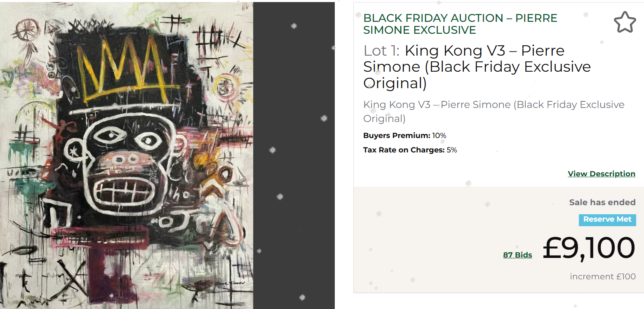Click the "increment £100" text
The height and width of the screenshot is (309, 644).
coord(602,276)
